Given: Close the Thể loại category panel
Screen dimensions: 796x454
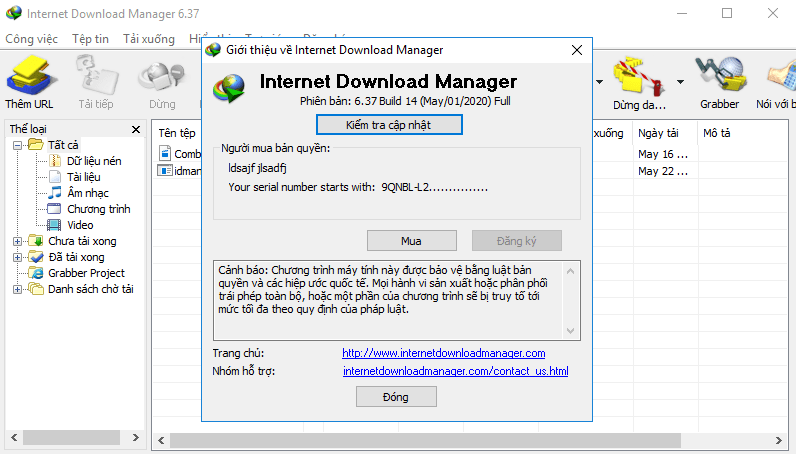Looking at the screenshot, I should tap(137, 130).
